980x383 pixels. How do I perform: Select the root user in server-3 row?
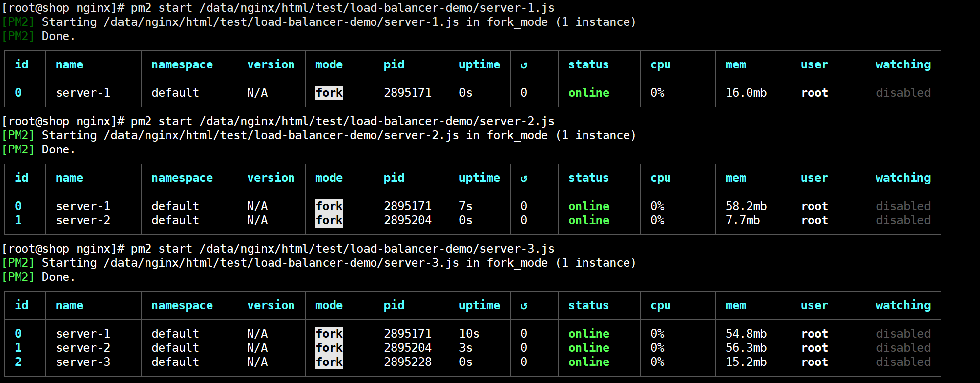click(814, 362)
